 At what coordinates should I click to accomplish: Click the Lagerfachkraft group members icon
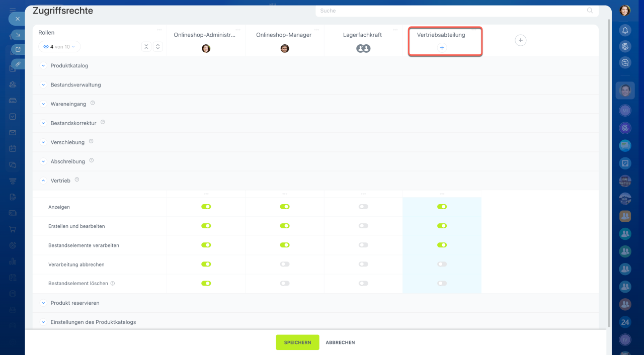(363, 49)
